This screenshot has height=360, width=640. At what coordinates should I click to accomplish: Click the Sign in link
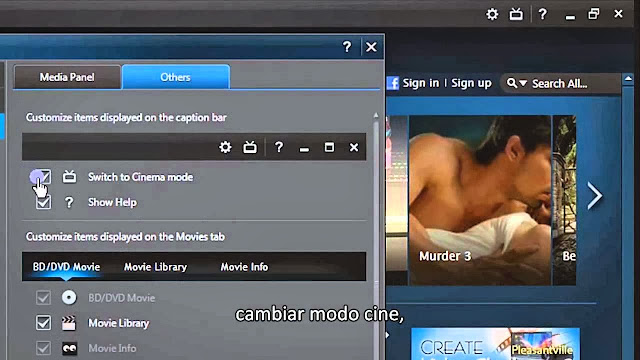421,83
